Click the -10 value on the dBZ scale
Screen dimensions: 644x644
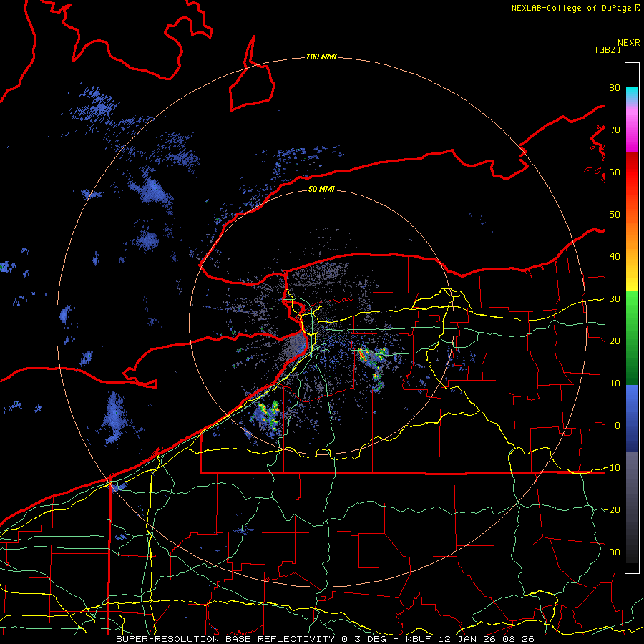pyautogui.click(x=612, y=467)
